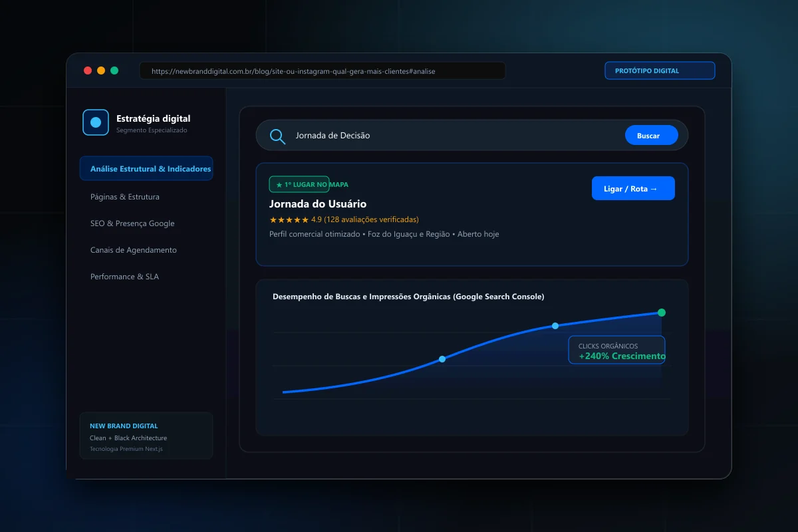This screenshot has height=532, width=798.
Task: Select the green end point on chart
Action: pyautogui.click(x=662, y=313)
